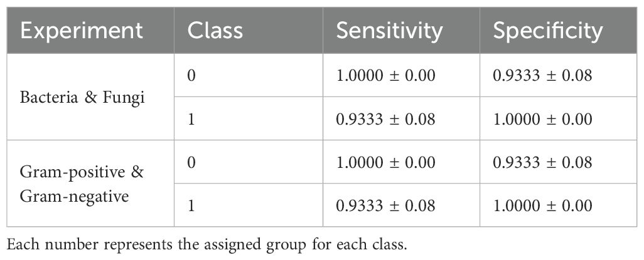Select Bacteria & Fungi class 0 specificity value
The image size is (644, 260).
[542, 75]
